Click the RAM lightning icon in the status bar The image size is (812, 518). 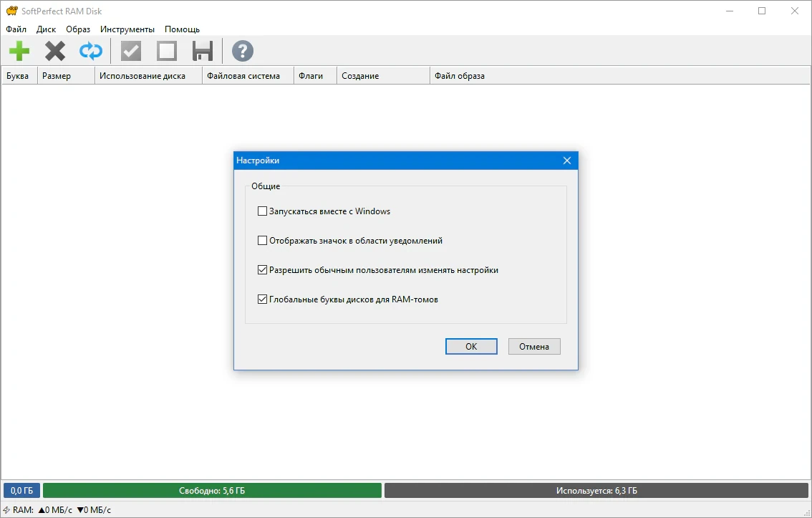pyautogui.click(x=6, y=510)
